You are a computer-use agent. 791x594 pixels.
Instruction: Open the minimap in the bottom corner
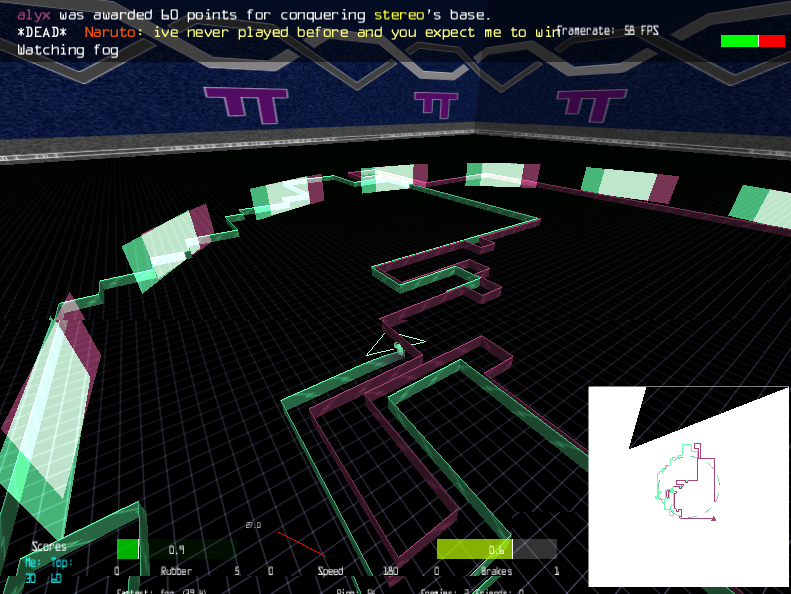tap(688, 486)
